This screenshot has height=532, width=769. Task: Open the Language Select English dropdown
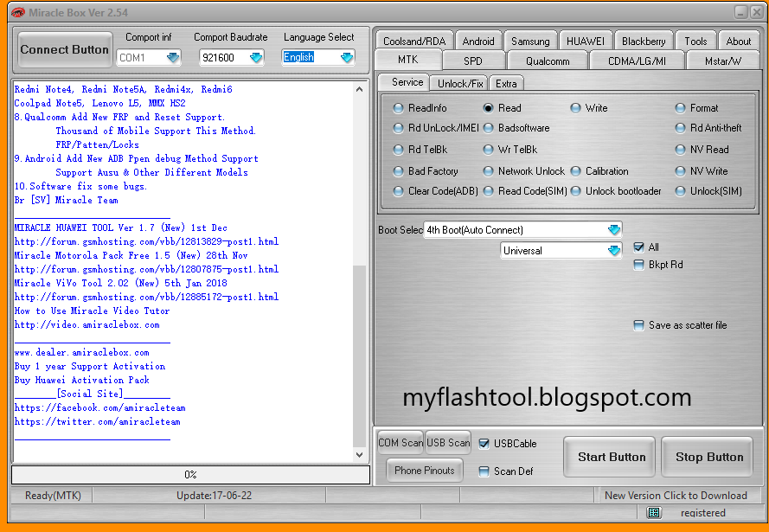click(347, 57)
